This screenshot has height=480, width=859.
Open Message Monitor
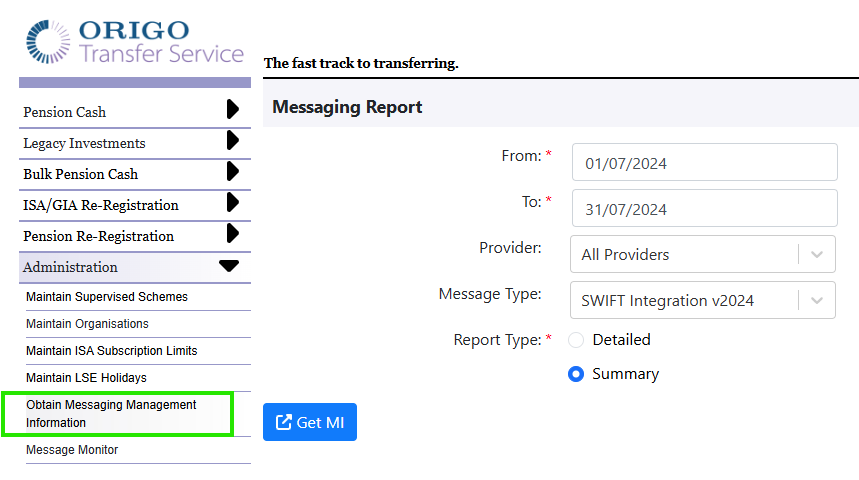coord(72,450)
